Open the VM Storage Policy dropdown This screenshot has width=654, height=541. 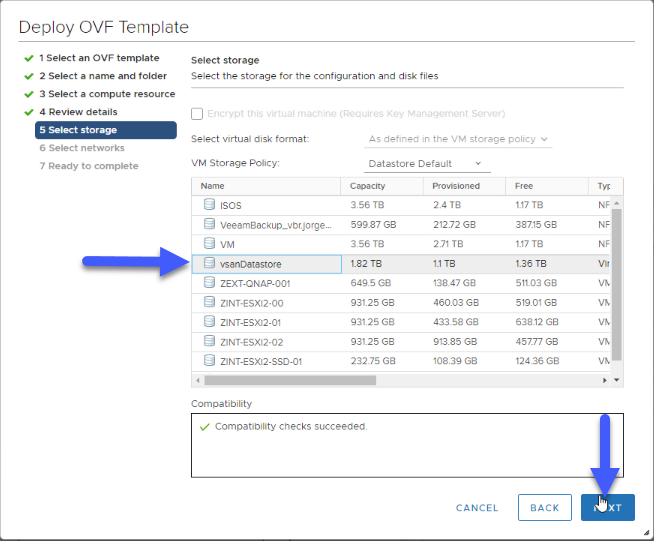(x=427, y=164)
